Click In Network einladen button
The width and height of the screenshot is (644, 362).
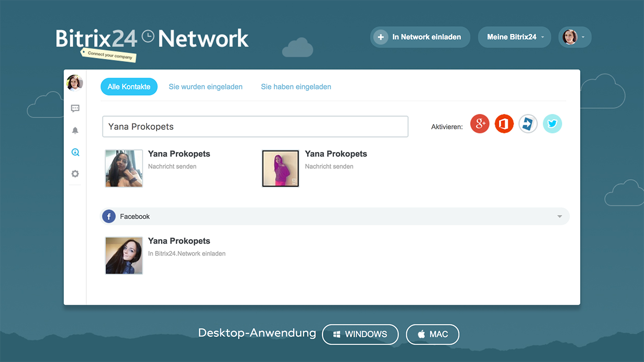pos(420,37)
